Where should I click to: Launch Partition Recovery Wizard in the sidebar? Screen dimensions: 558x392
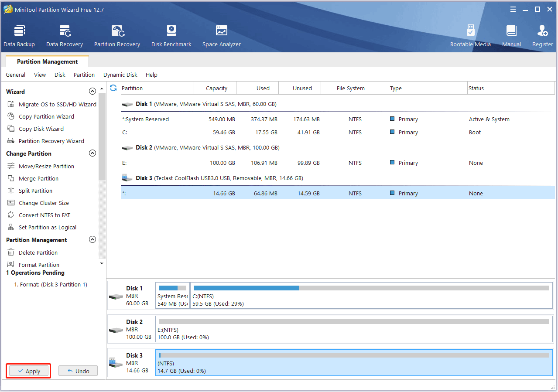point(46,141)
